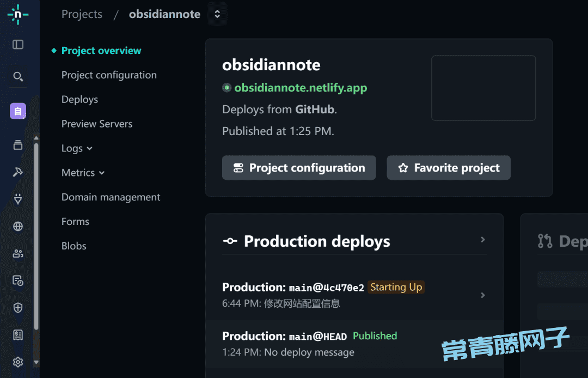Open the obsidiannote.netlify.app link
This screenshot has width=588, height=378.
pos(301,88)
